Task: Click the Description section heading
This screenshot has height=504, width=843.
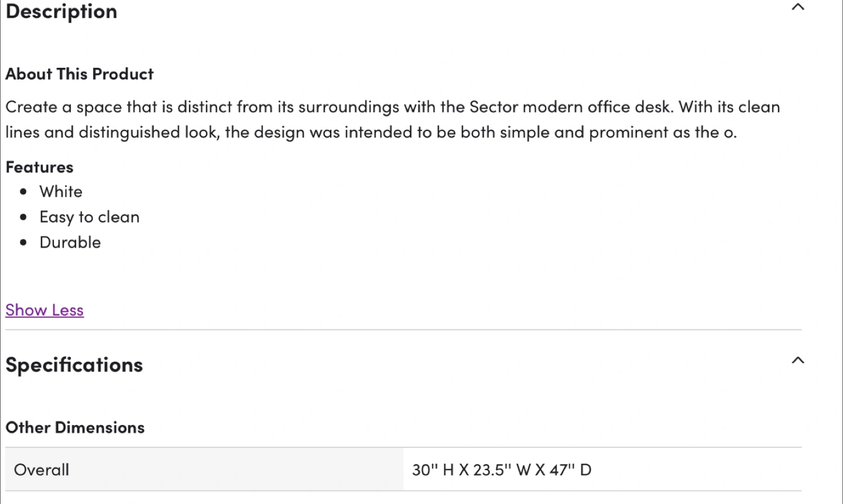Action: (x=61, y=11)
